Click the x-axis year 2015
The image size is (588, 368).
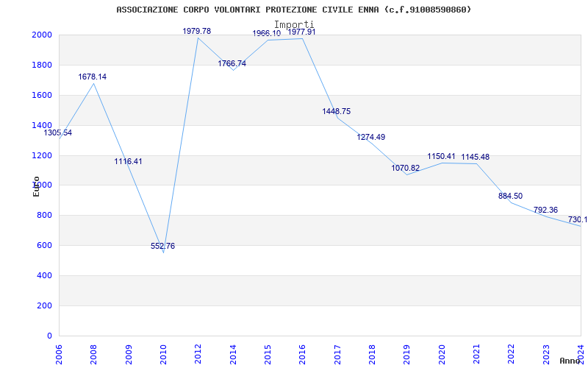(268, 355)
